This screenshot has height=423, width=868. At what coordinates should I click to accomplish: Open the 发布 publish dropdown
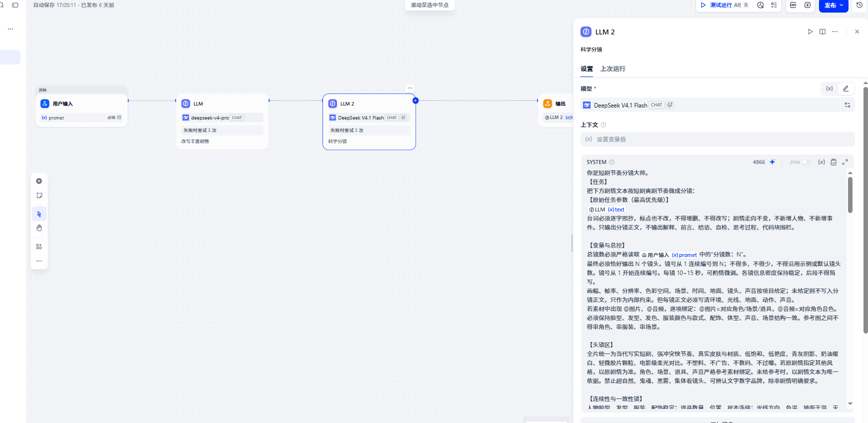click(x=833, y=5)
